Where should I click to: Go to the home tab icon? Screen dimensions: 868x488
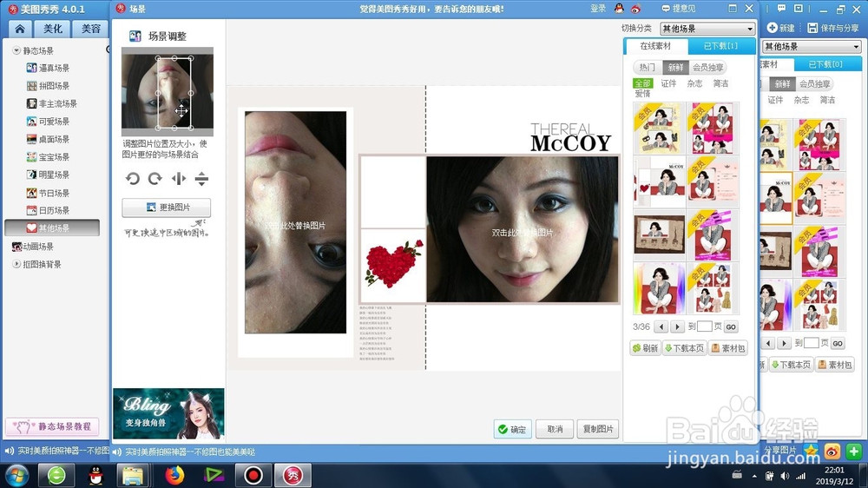[21, 29]
